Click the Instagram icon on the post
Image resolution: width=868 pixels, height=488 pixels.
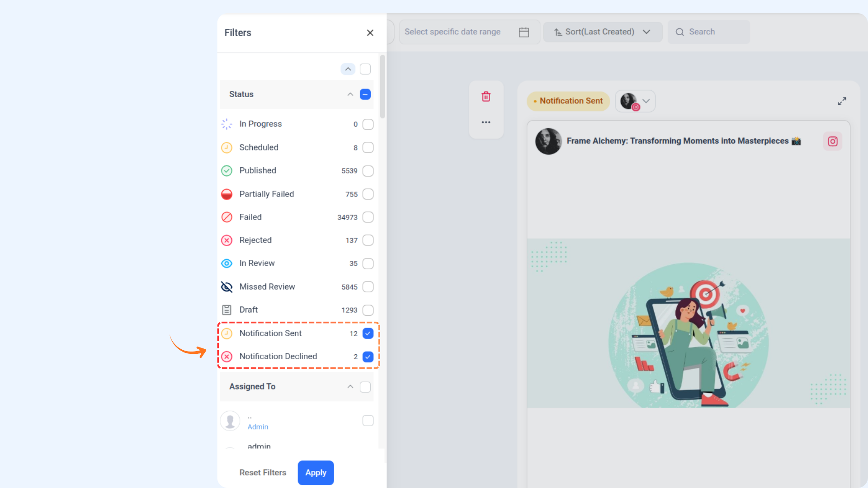click(832, 141)
